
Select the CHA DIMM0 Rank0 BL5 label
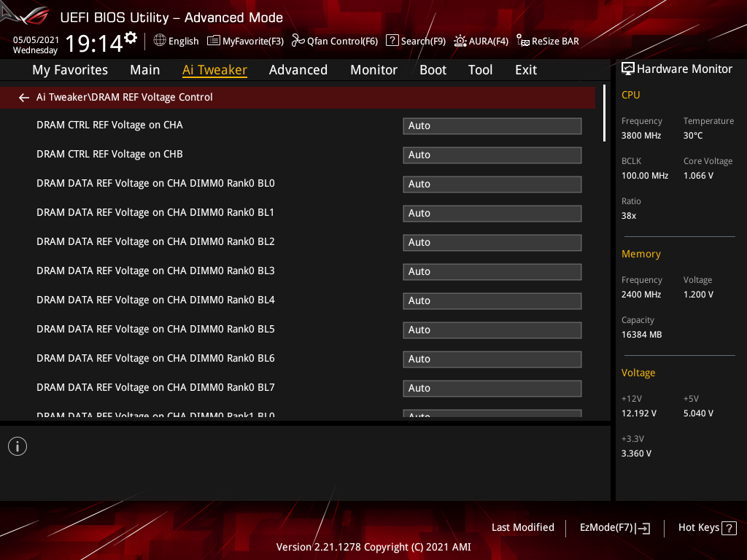pos(156,329)
